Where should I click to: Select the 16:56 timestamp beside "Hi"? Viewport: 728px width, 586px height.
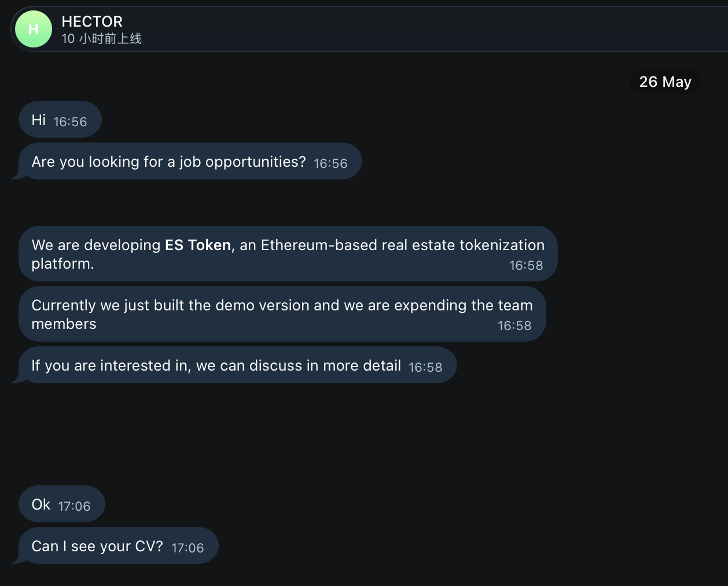coord(70,122)
